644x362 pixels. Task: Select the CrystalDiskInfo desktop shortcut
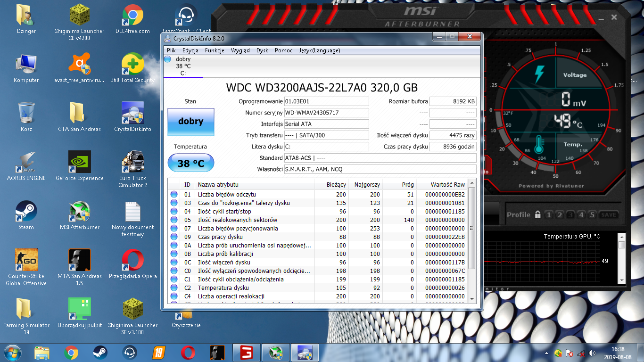click(132, 117)
